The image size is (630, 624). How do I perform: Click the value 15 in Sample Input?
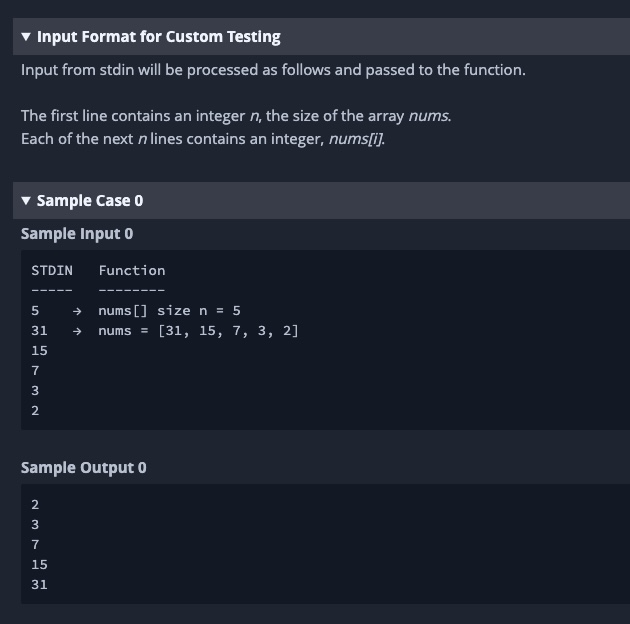point(40,351)
